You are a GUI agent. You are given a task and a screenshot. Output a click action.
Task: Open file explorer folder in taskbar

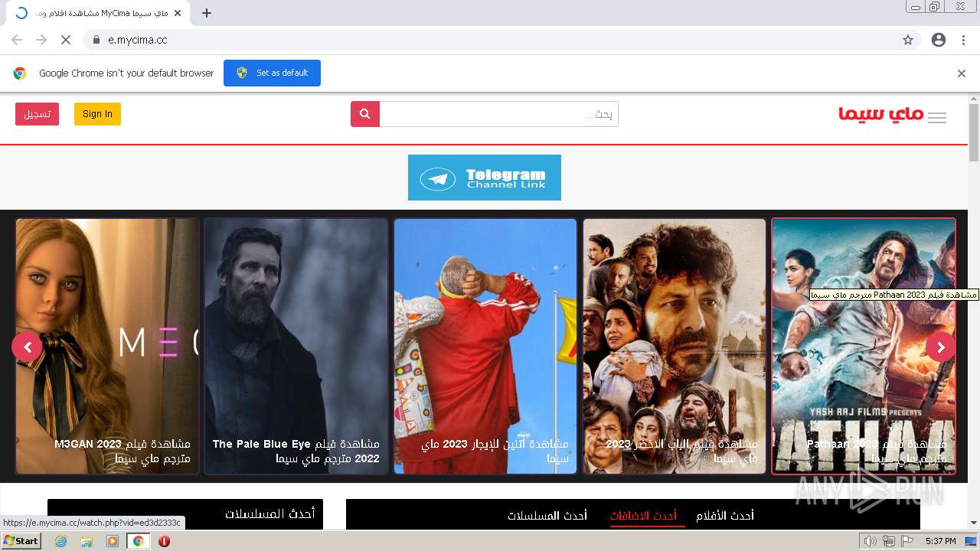(x=87, y=541)
